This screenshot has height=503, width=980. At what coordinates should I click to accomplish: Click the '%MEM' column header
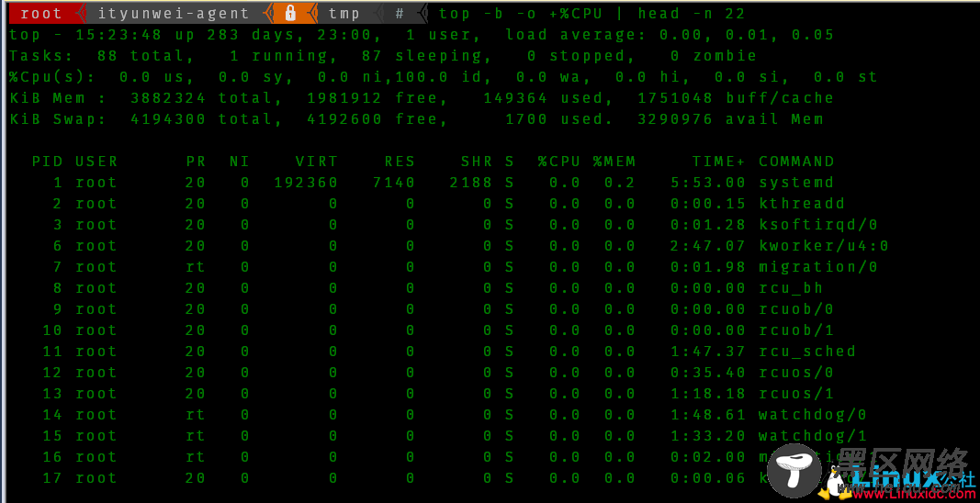[614, 162]
